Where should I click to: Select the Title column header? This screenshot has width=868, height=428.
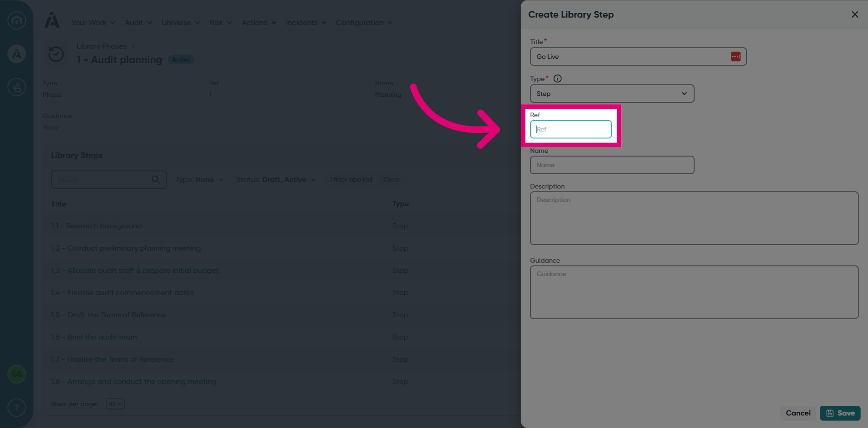point(58,204)
